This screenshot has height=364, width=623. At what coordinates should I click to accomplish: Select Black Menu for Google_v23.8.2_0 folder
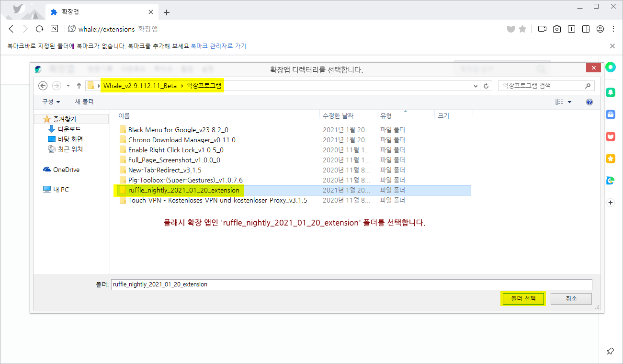coord(173,130)
